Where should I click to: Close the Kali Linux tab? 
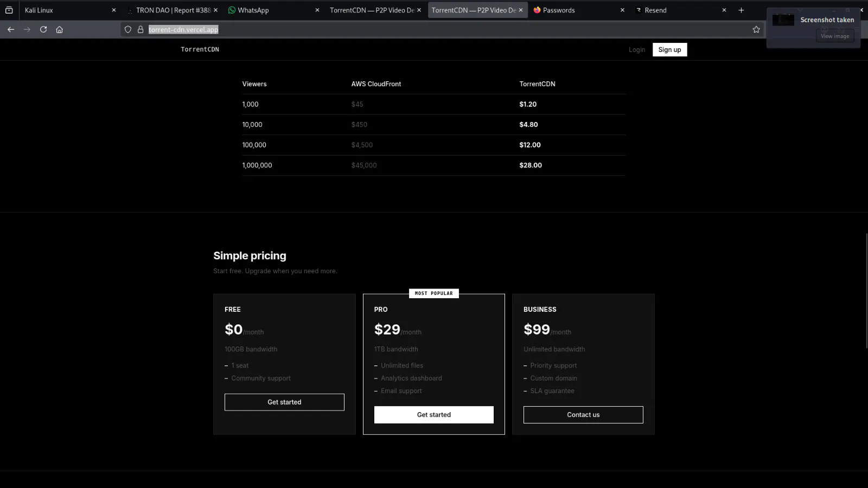[114, 10]
